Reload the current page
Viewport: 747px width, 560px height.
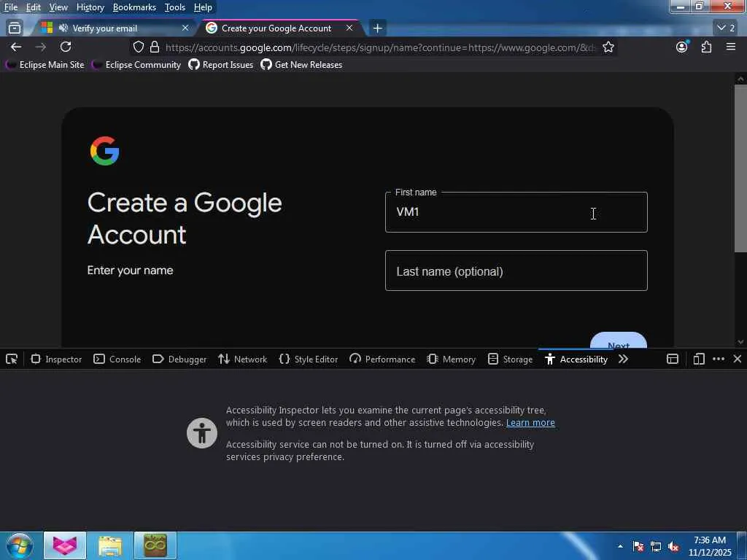pos(66,47)
